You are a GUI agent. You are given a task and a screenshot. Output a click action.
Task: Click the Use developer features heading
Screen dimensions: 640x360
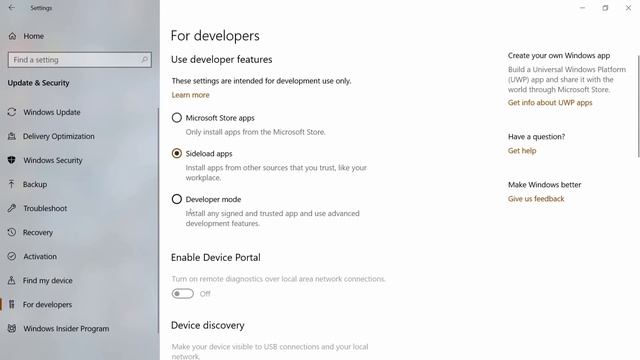[222, 60]
